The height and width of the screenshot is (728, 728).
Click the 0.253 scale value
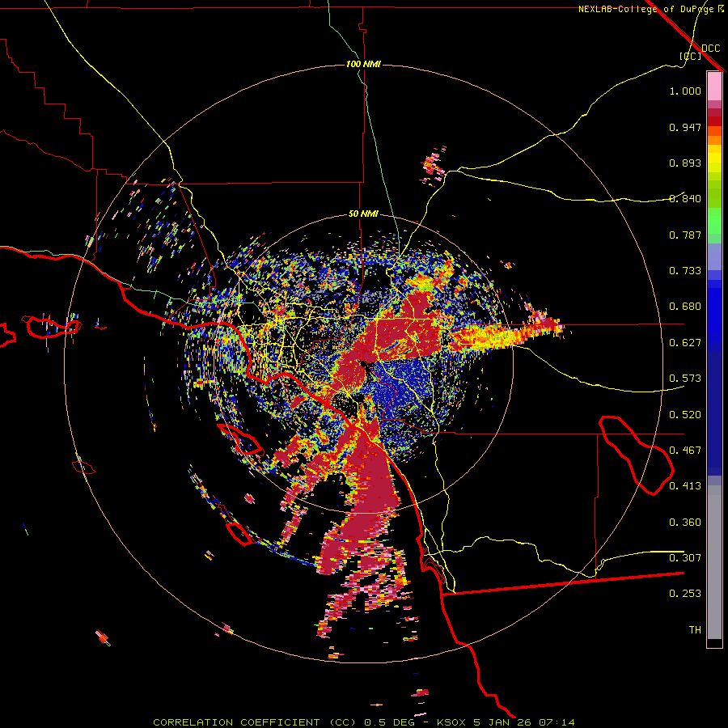point(685,594)
